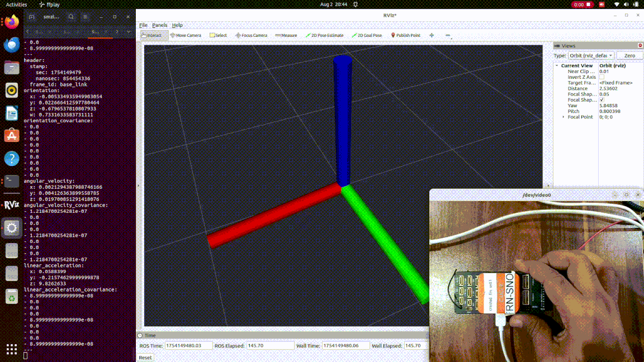The height and width of the screenshot is (362, 644).
Task: Activate the Measure tool
Action: coord(286,35)
